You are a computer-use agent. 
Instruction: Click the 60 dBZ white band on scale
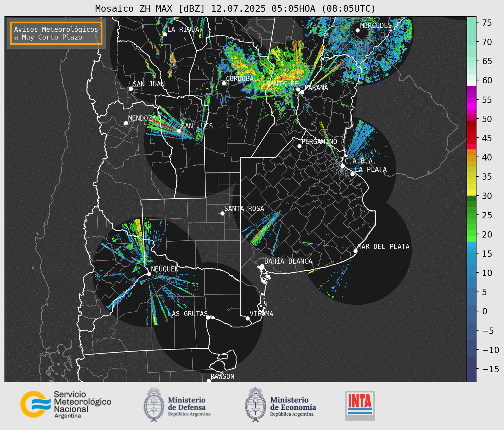coord(471,83)
